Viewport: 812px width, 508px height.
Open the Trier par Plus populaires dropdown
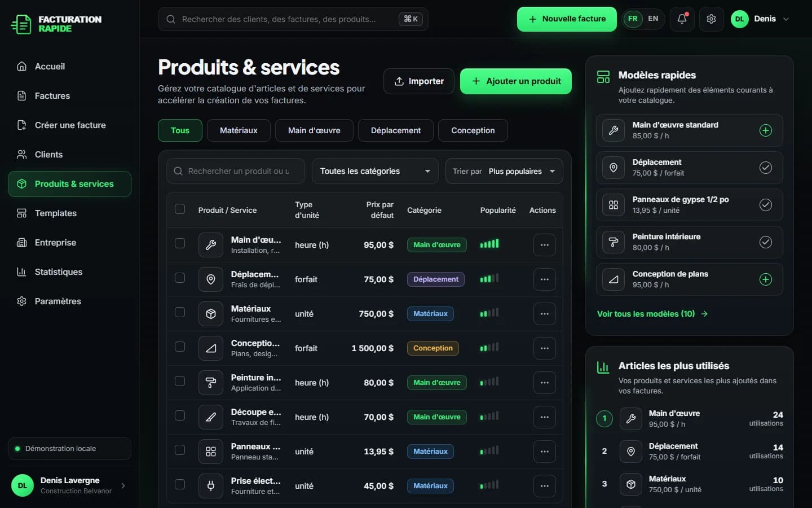pyautogui.click(x=504, y=171)
